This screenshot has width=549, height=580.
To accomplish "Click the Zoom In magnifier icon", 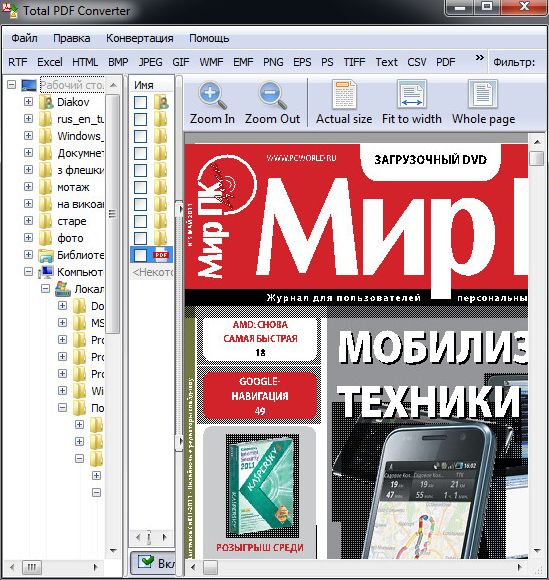I will (212, 95).
